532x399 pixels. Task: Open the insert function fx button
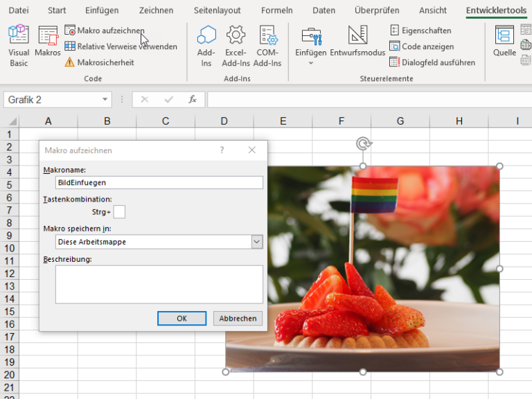coord(193,100)
